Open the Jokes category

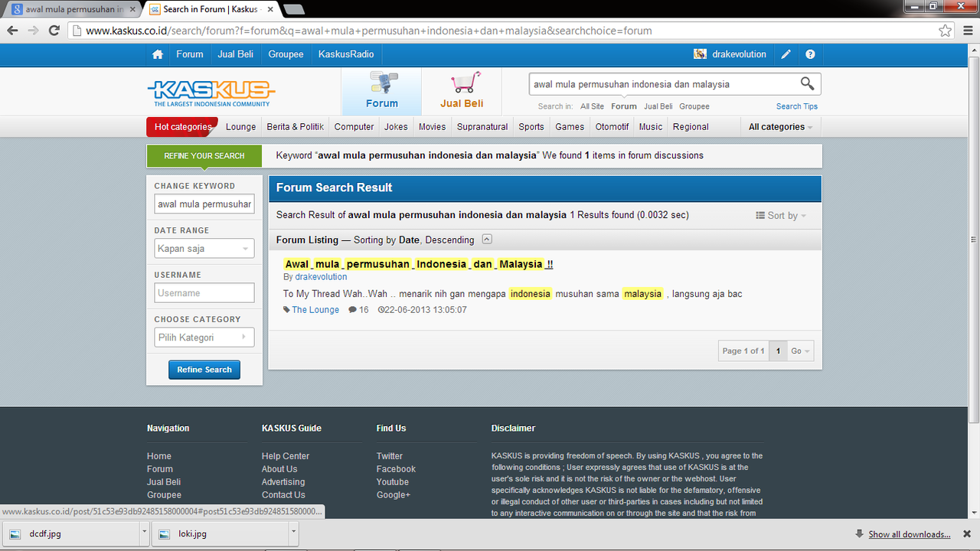coord(396,127)
